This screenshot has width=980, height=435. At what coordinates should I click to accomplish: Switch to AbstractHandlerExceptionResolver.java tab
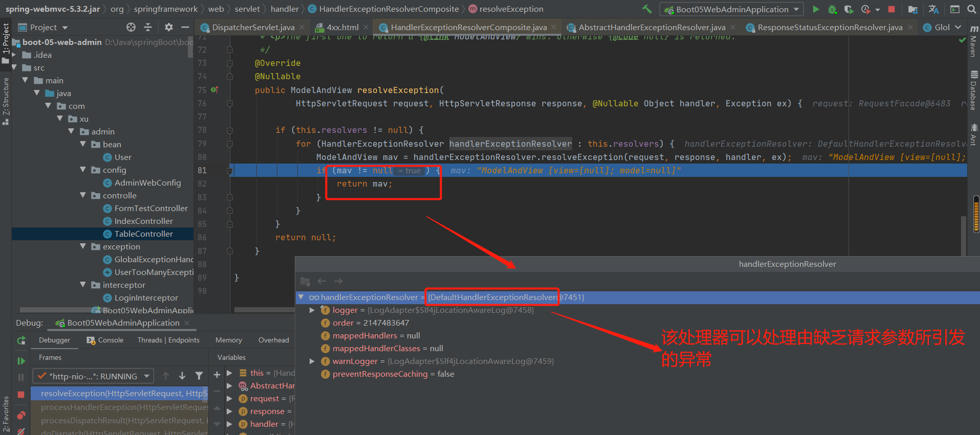pos(651,27)
